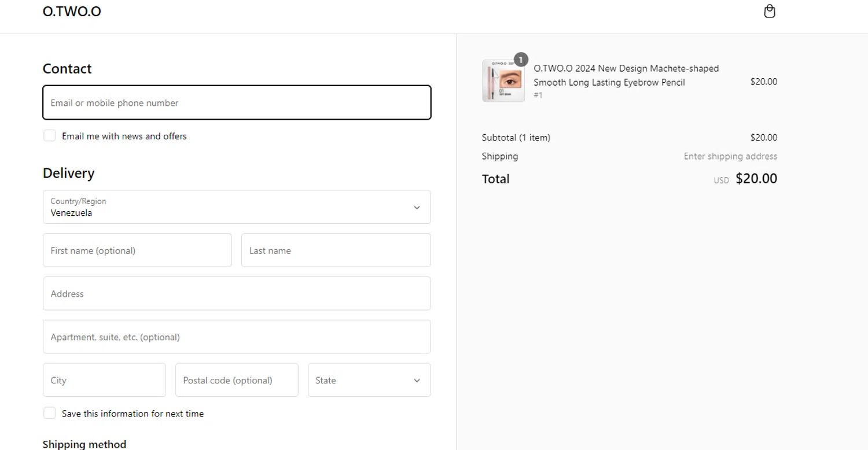Click the product variant text #1
868x450 pixels.
[538, 95]
